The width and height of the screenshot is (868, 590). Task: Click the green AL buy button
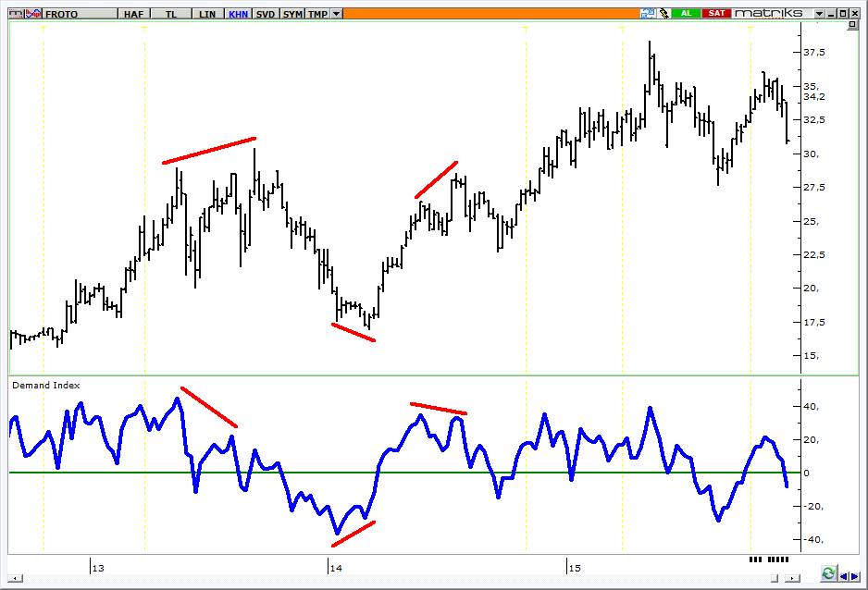point(687,13)
